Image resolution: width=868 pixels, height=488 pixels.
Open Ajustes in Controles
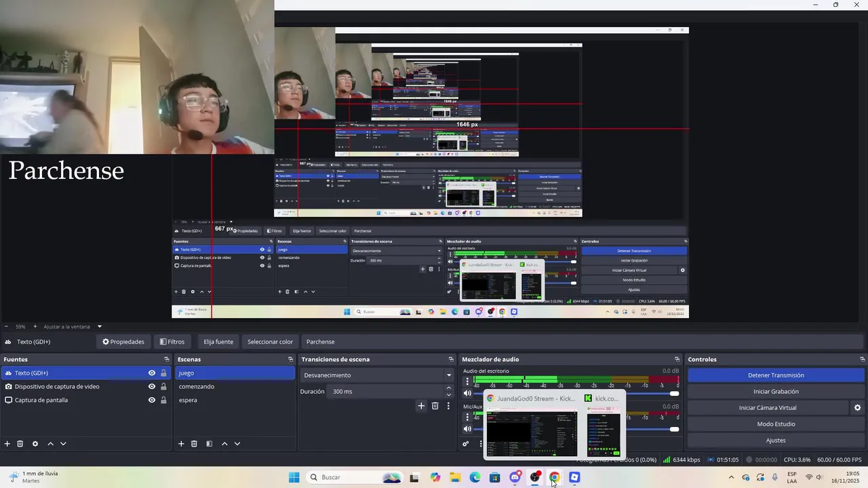[x=776, y=441]
